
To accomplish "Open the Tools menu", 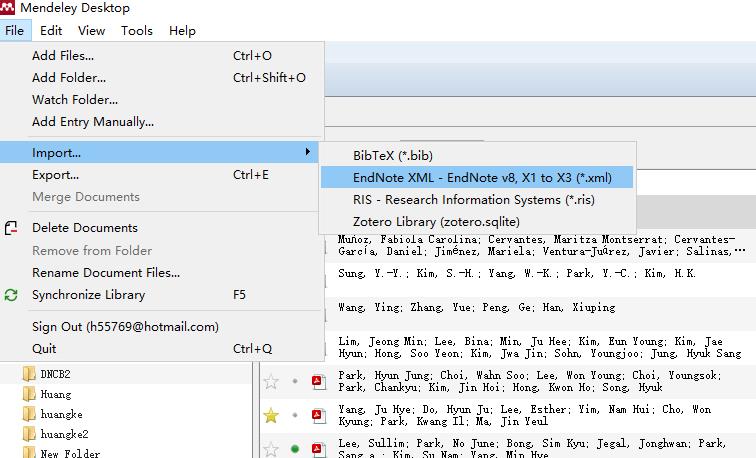I will pyautogui.click(x=137, y=30).
